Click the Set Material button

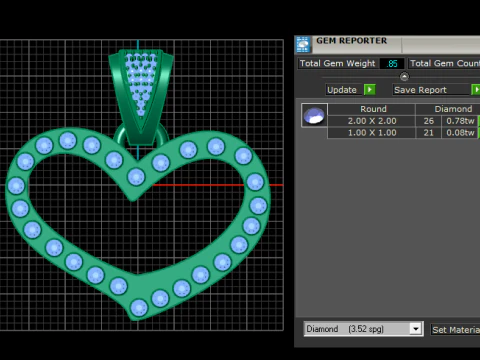pos(455,329)
